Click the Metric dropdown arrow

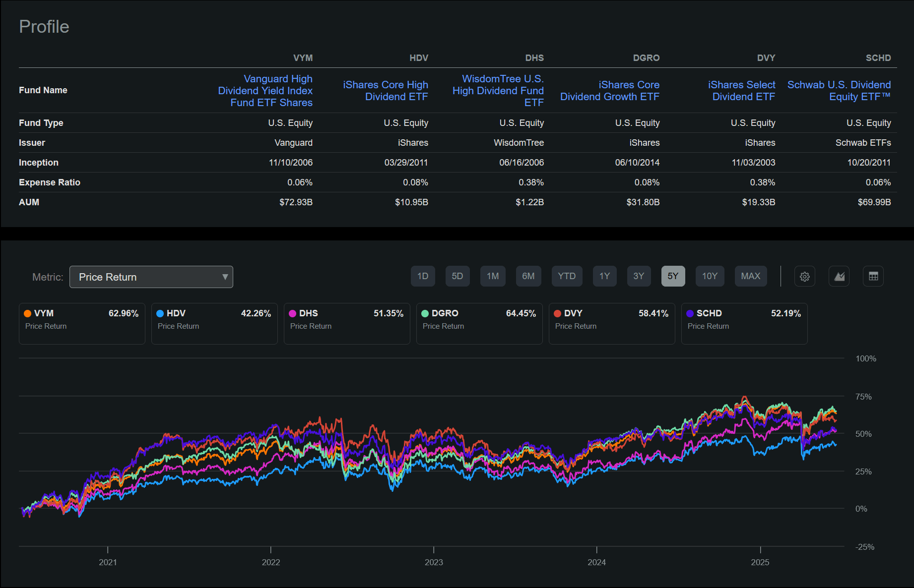(x=225, y=277)
